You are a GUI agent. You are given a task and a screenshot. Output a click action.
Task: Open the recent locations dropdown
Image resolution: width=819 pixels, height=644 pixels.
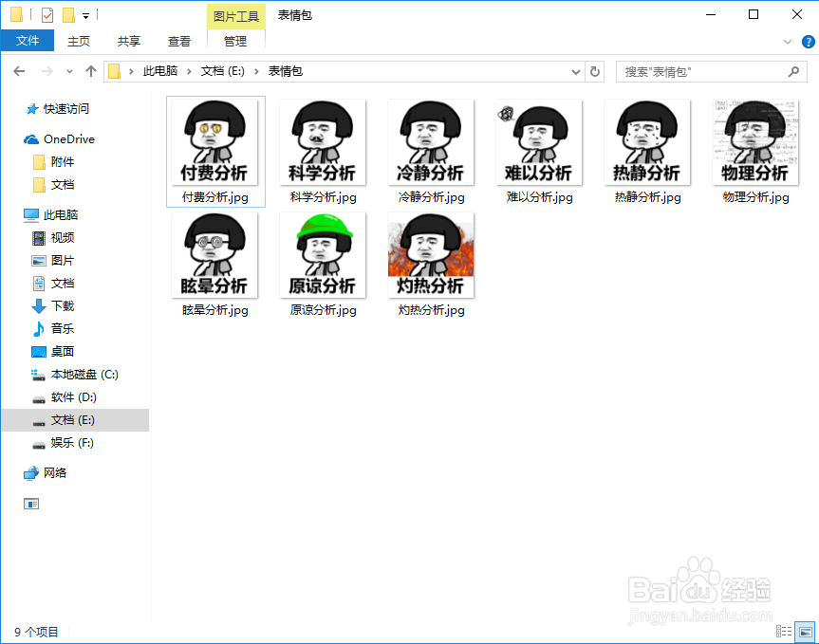point(69,71)
